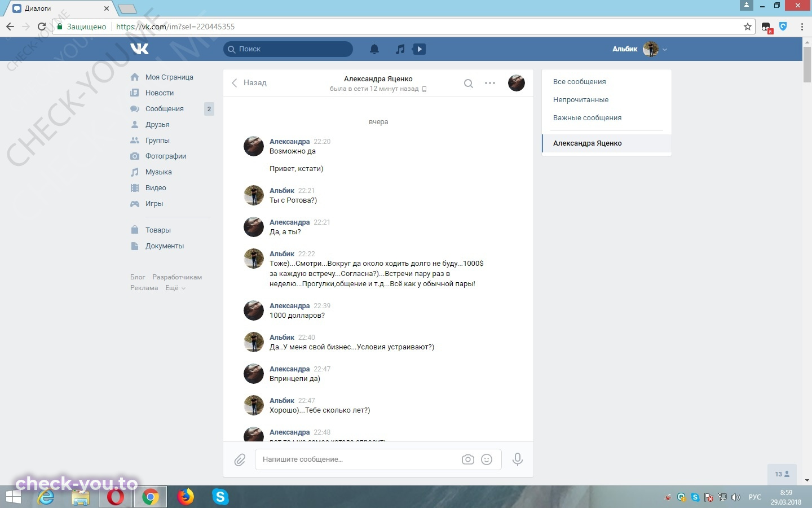
Task: Go back in browser history
Action: tap(10, 27)
